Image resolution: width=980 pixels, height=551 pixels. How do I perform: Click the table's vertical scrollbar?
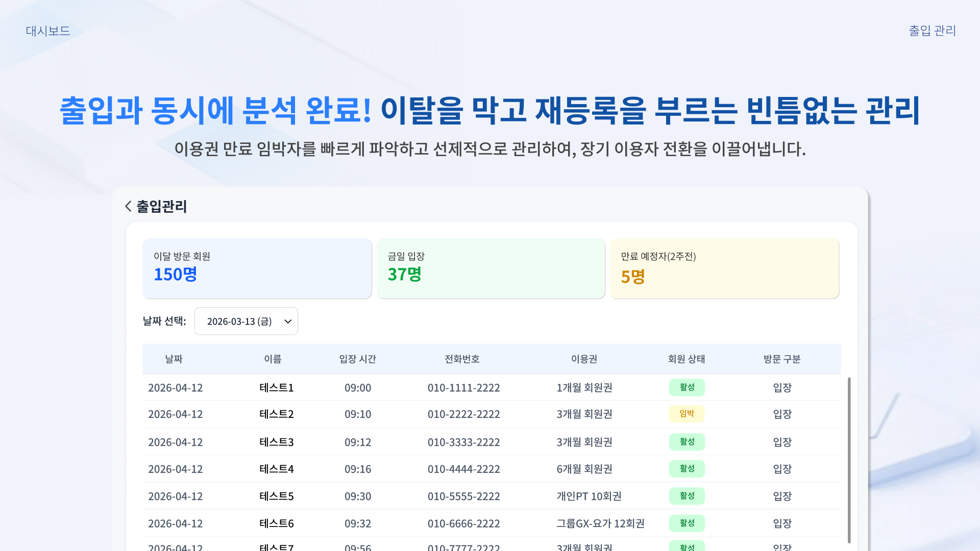[849, 460]
